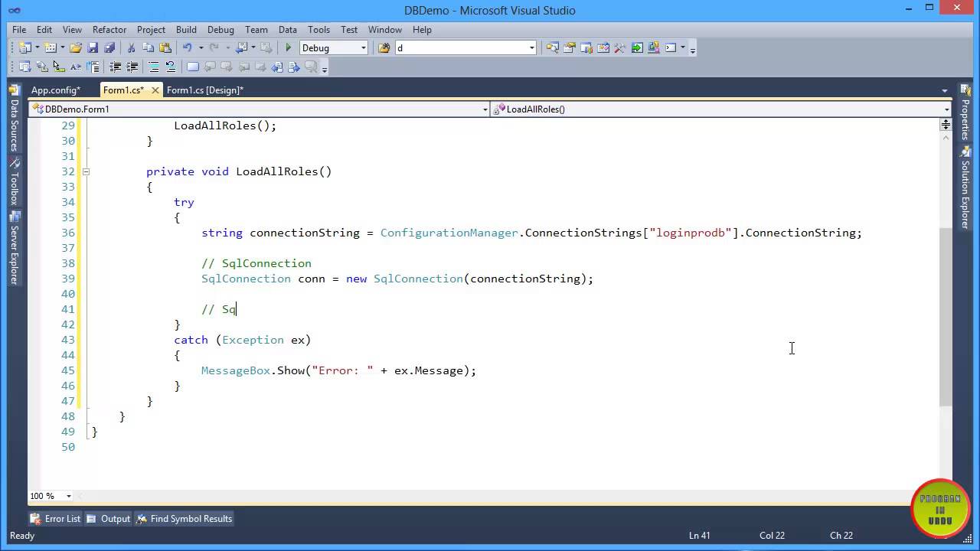Open the Window menu
Image resolution: width=980 pixels, height=551 pixels.
(384, 29)
